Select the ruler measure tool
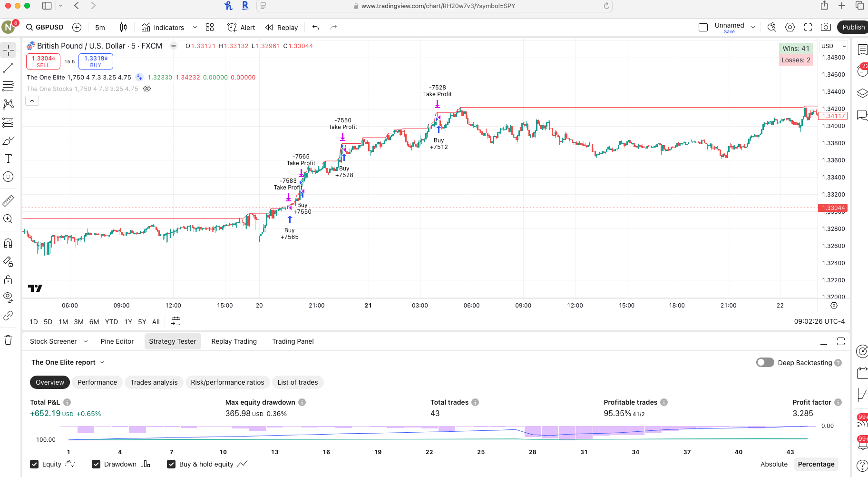868x477 pixels. click(x=8, y=201)
